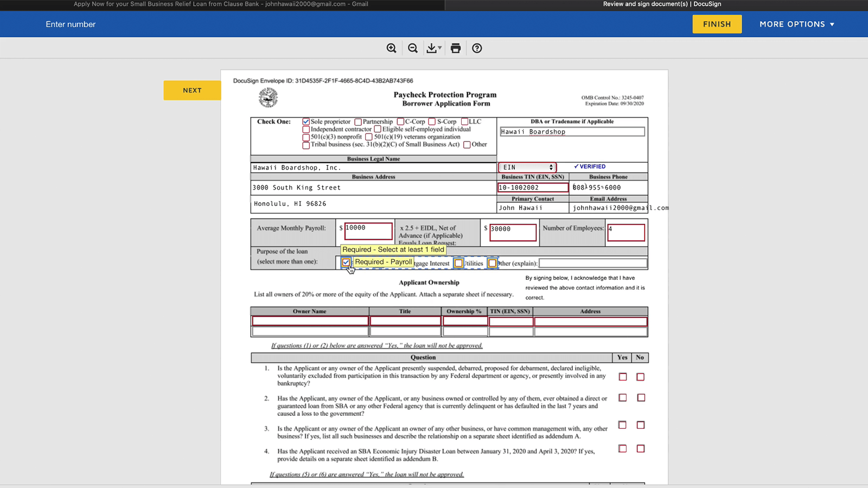868x488 pixels.
Task: Check Eligible self-employed individual checkbox
Action: coord(378,129)
